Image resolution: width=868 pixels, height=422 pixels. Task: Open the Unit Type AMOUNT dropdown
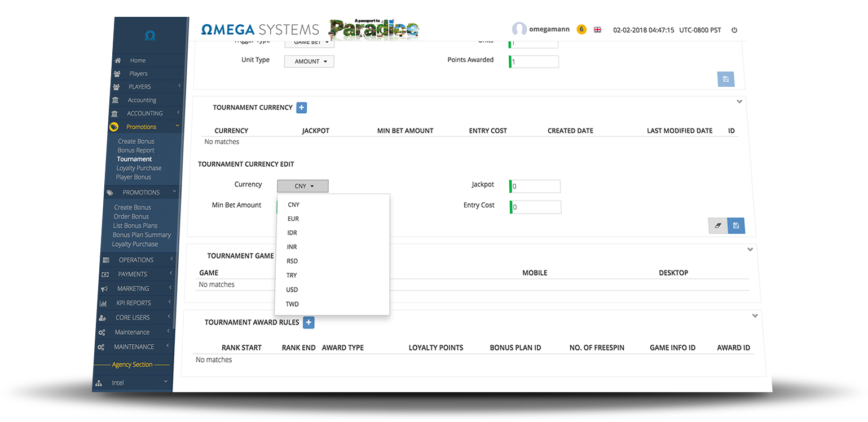[310, 61]
